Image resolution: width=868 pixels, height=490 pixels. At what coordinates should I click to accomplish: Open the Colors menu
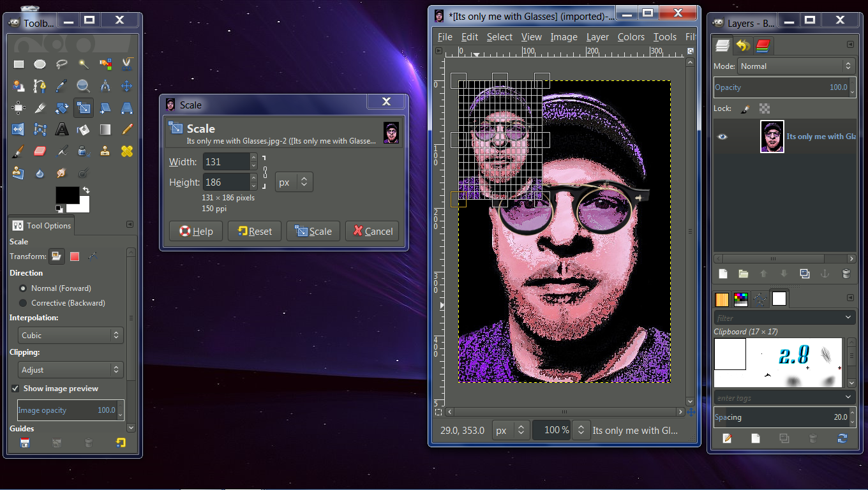click(631, 37)
